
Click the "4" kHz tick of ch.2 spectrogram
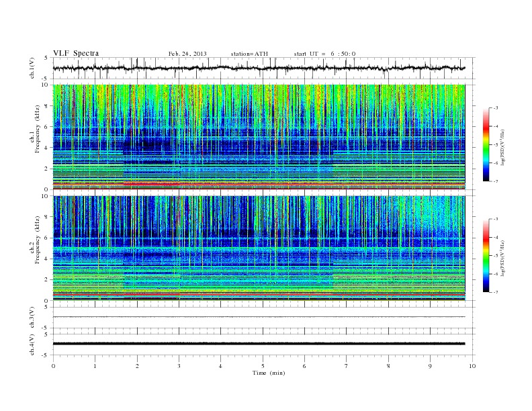[47, 259]
